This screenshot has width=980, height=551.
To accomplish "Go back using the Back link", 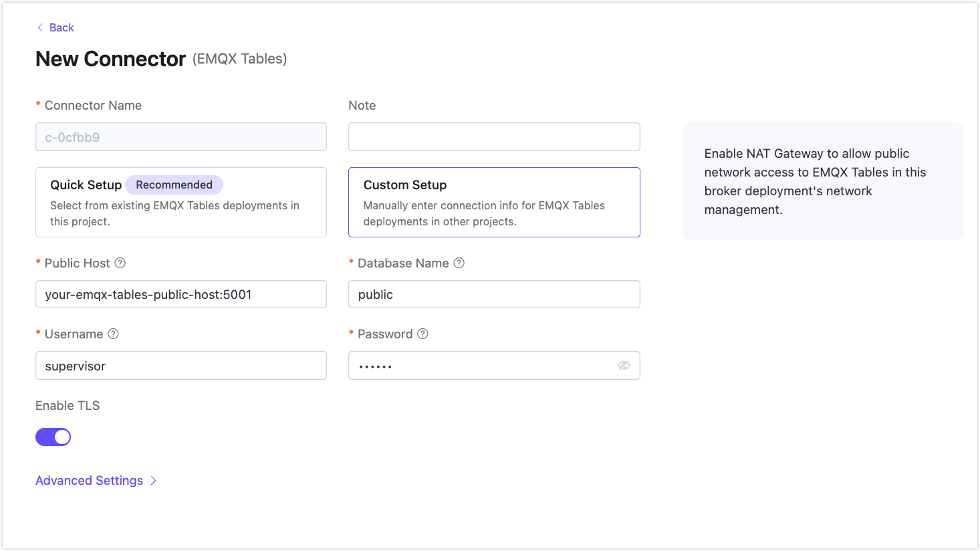I will pos(55,27).
